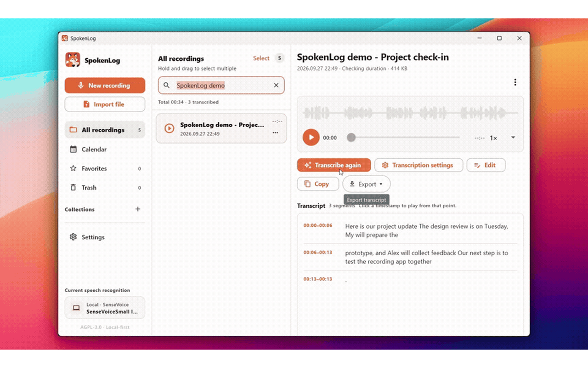Click the '2026.09.27 22:49 · Checking duration' details line
This screenshot has height=368, width=588.
click(x=352, y=69)
